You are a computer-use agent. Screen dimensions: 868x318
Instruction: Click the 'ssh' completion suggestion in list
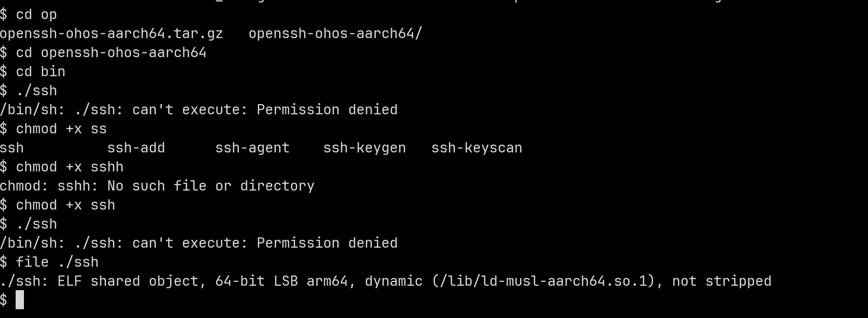coord(12,148)
